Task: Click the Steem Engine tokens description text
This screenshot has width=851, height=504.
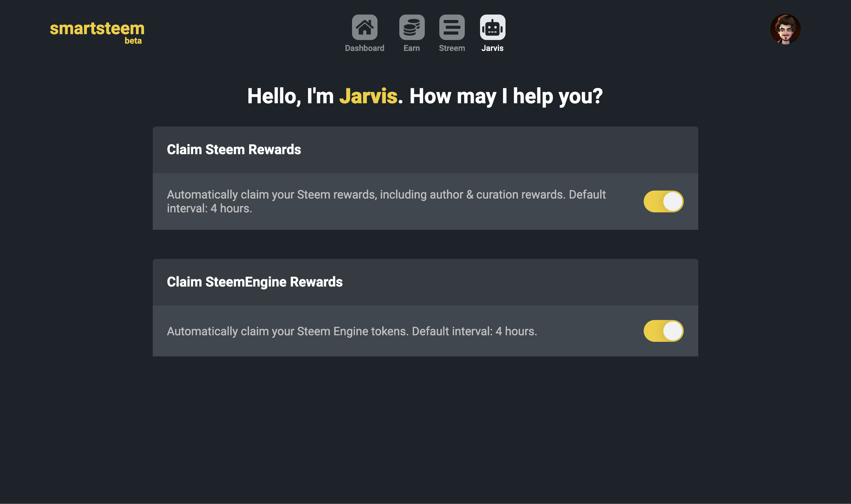Action: point(352,331)
